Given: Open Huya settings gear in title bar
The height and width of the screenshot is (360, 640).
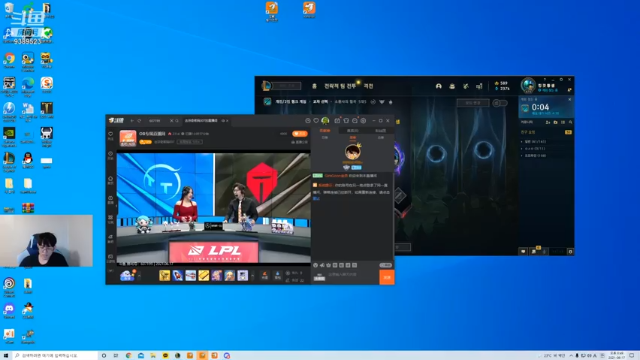Looking at the screenshot, I should [x=363, y=121].
